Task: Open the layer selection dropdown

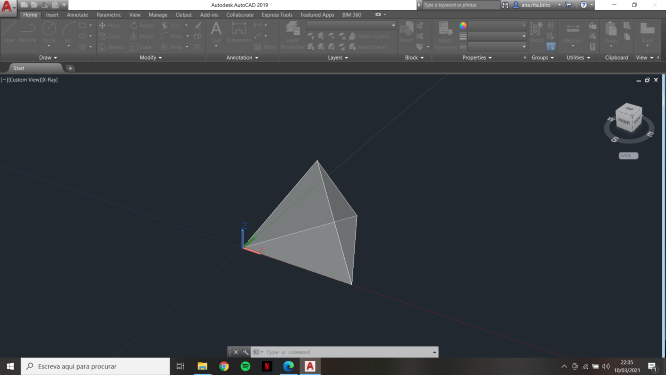Action: pyautogui.click(x=351, y=25)
